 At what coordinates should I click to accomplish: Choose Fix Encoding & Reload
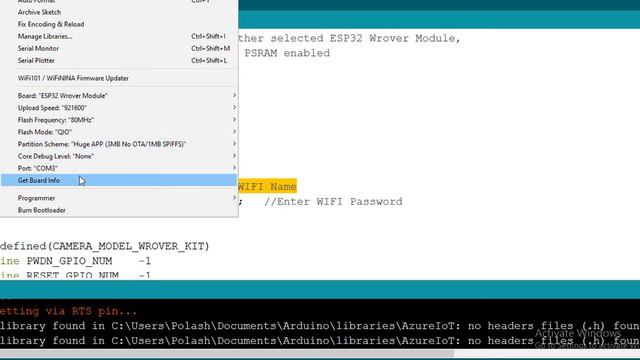119,24
